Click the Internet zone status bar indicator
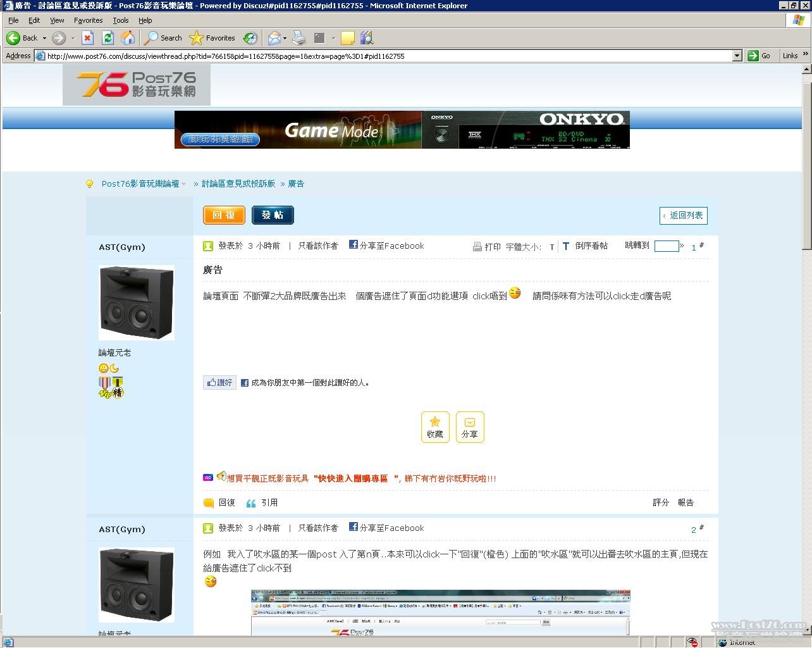 tap(736, 642)
